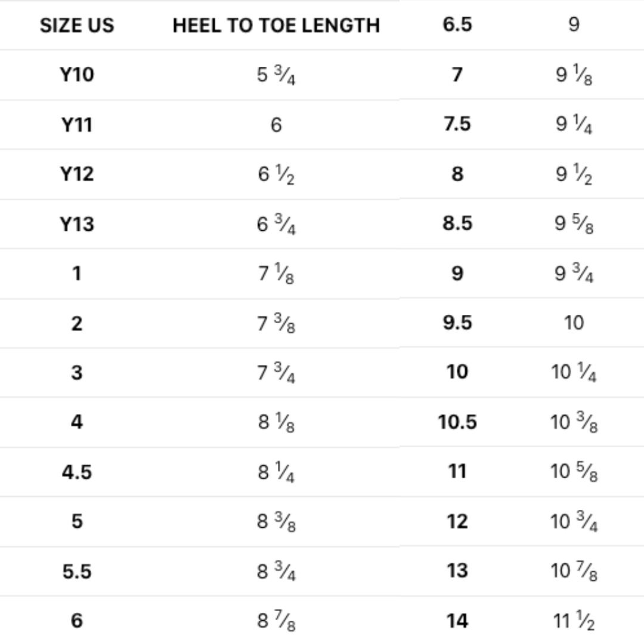Select the size 6.5 cell

(x=457, y=25)
